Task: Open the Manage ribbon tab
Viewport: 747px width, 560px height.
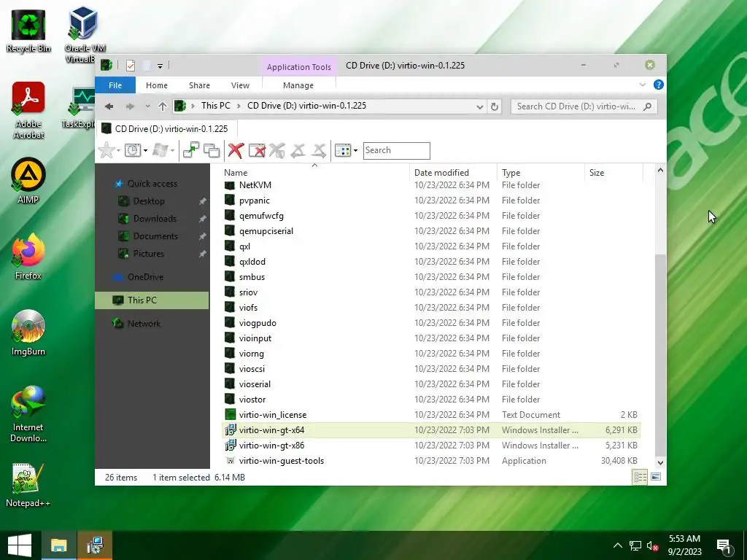Action: (298, 85)
